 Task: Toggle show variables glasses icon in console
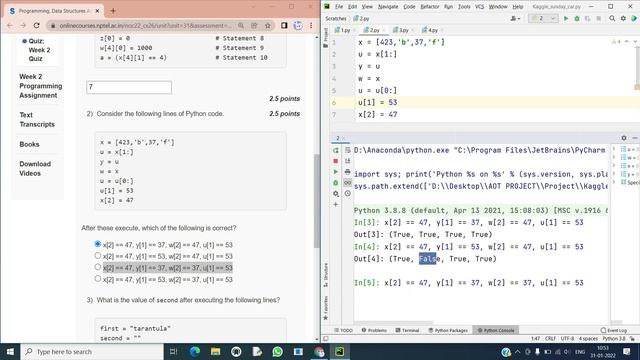(347, 183)
